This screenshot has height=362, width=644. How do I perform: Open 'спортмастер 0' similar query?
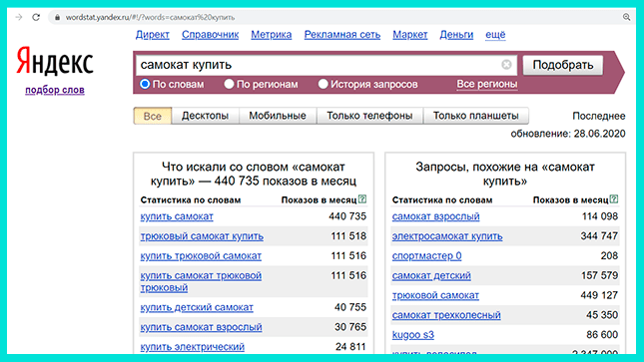point(426,255)
